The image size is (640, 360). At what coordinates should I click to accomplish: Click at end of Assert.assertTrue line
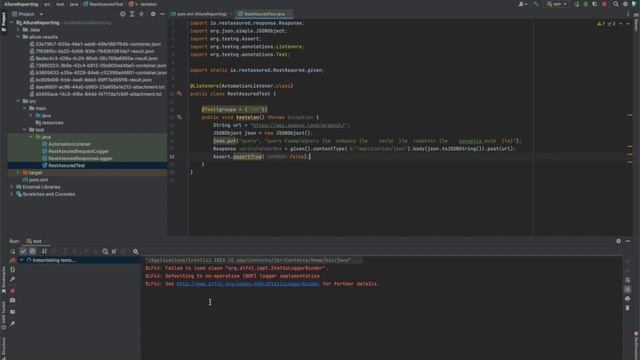point(311,156)
